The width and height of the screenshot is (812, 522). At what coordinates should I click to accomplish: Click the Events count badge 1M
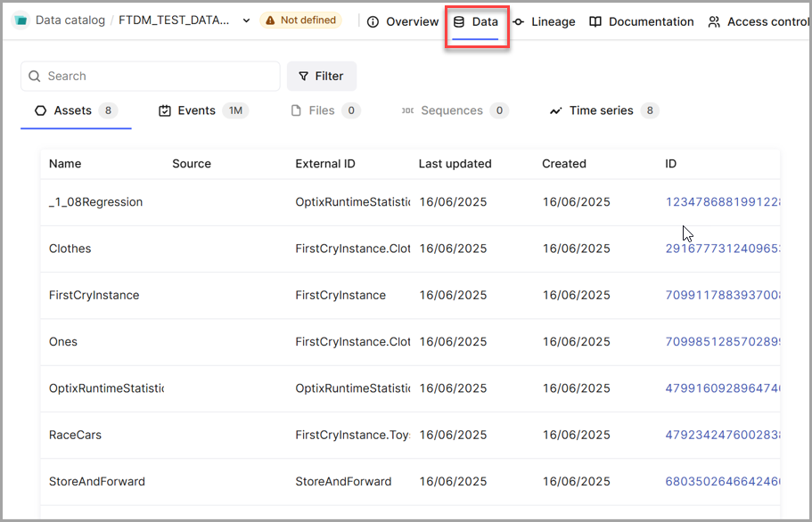(235, 110)
